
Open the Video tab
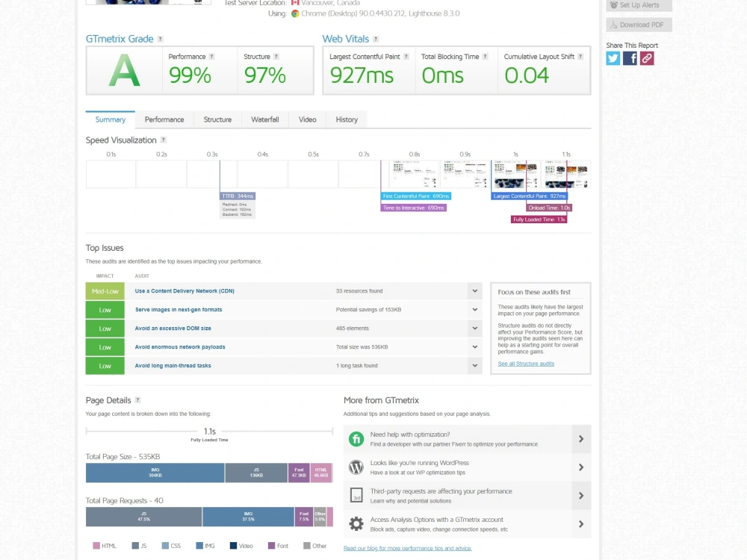[307, 119]
